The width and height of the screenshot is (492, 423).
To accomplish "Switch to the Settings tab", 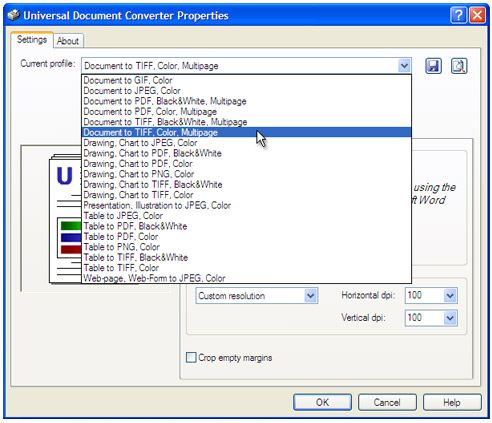I will pos(32,40).
